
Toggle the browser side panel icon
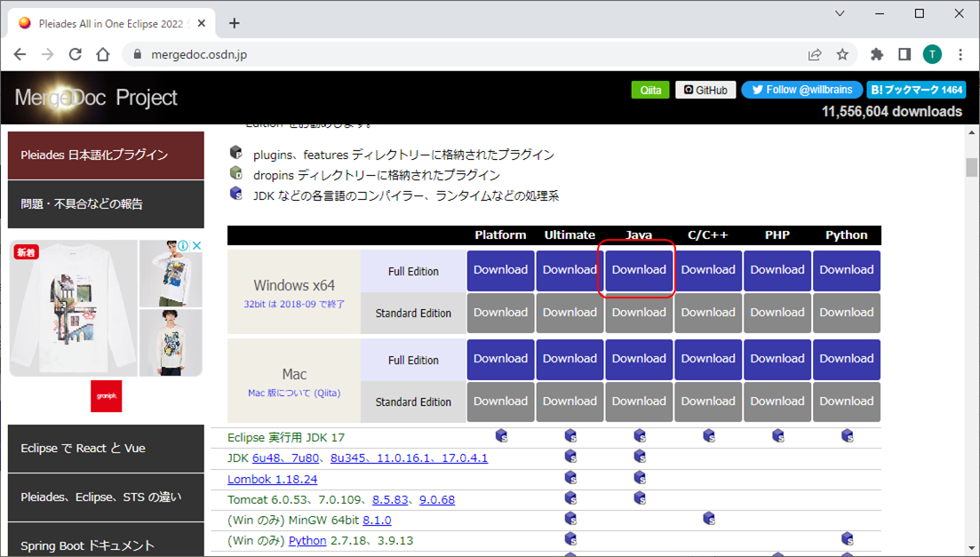pos(904,54)
